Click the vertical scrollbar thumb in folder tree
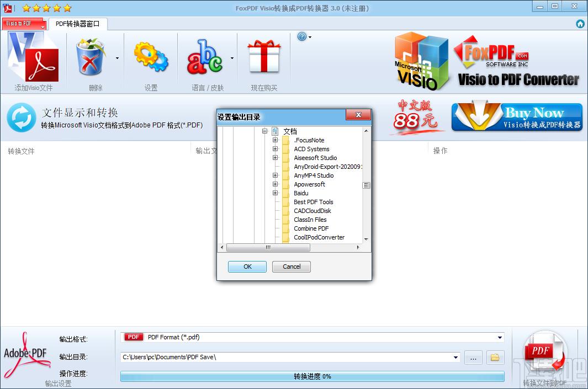This screenshot has height=389, width=588. coord(366,185)
